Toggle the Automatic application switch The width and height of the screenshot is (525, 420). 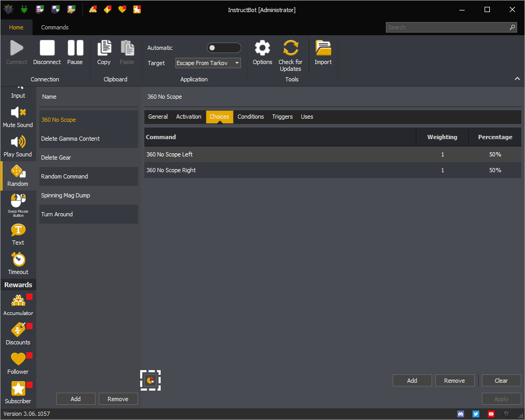tap(224, 48)
